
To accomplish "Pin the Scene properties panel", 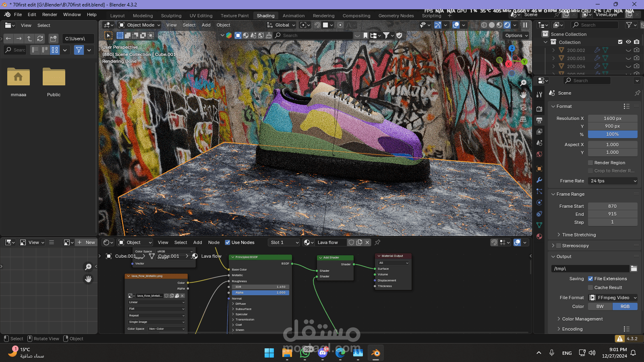I will [x=637, y=93].
